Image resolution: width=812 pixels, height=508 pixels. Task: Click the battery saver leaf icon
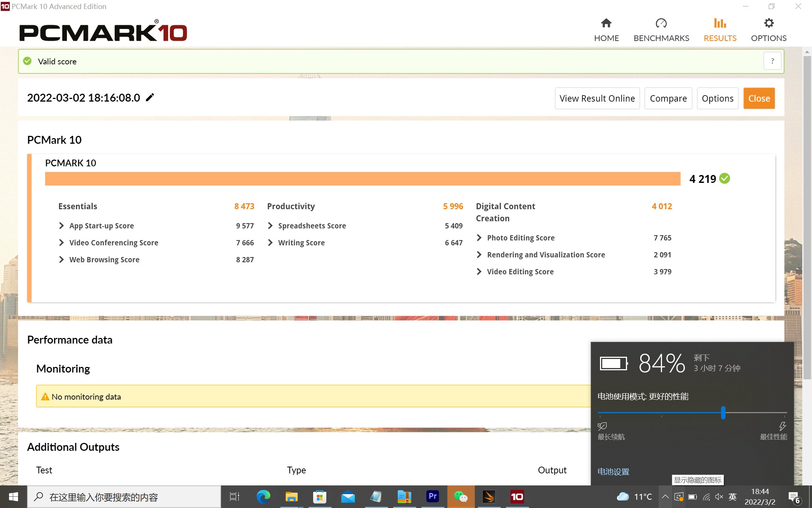pyautogui.click(x=602, y=426)
